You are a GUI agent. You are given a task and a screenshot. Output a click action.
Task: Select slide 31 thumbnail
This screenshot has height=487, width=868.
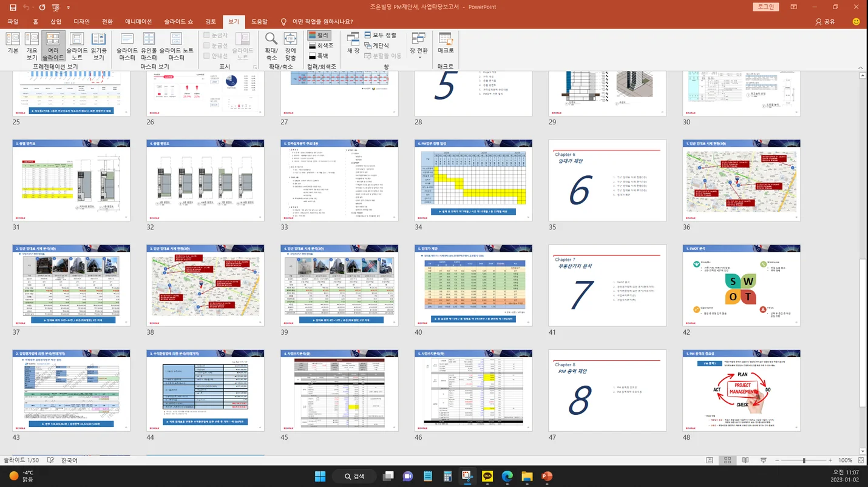71,180
